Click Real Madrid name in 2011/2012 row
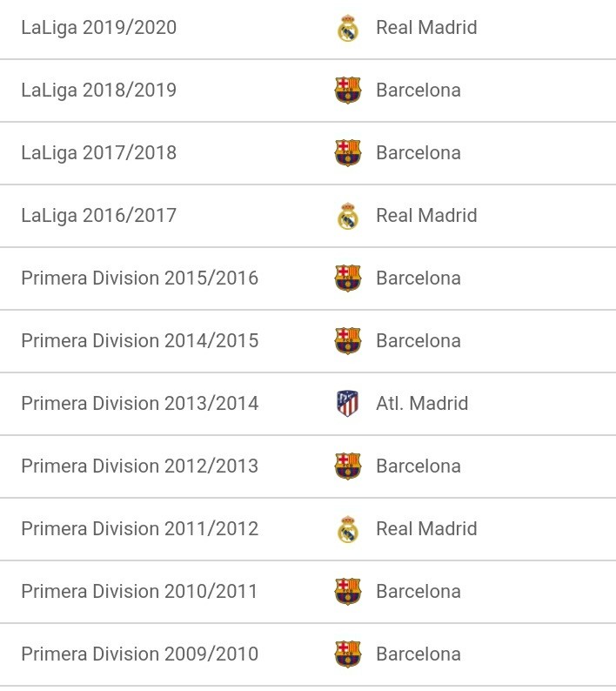This screenshot has width=616, height=691. [x=426, y=529]
